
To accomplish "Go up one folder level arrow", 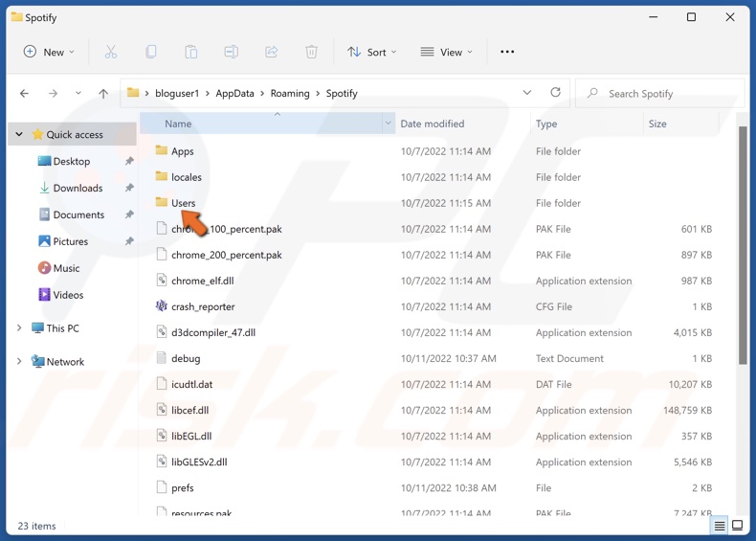I will pos(103,93).
